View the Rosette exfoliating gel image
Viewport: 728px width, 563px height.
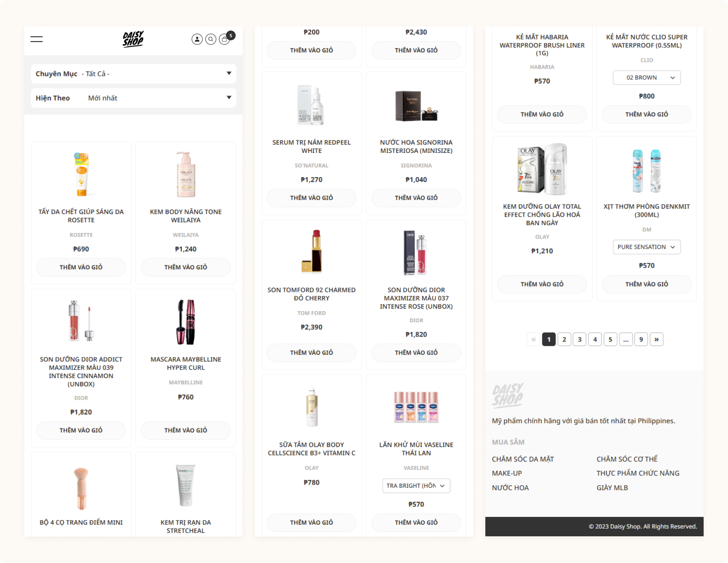tap(81, 174)
